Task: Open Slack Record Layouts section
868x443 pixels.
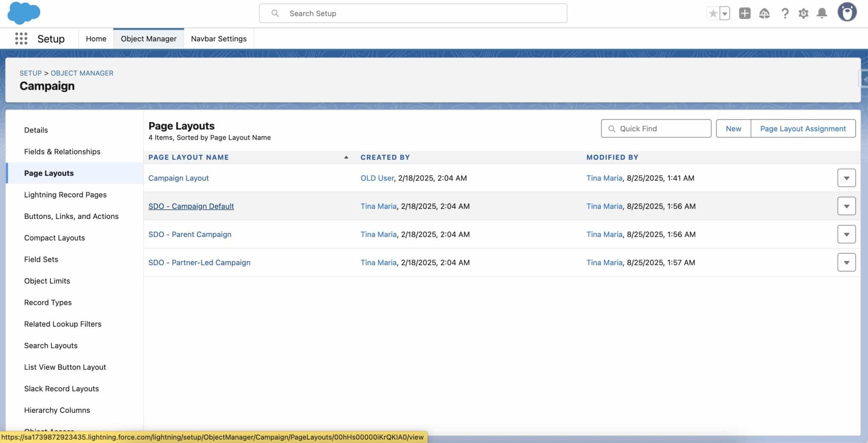Action: tap(61, 389)
